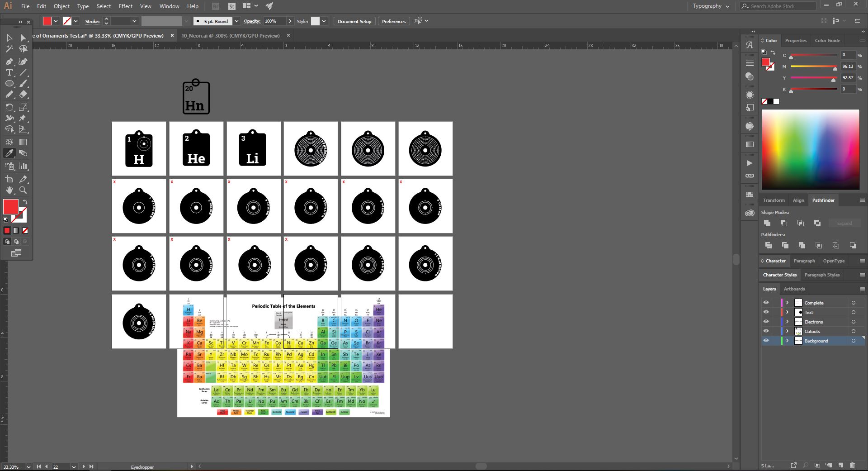Click Unite shape mode in Pathfinder
868x471 pixels.
767,223
